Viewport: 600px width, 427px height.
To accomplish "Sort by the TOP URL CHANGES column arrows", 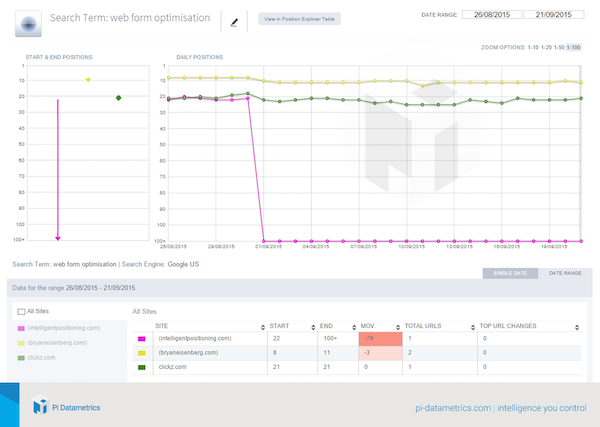I will click(577, 327).
